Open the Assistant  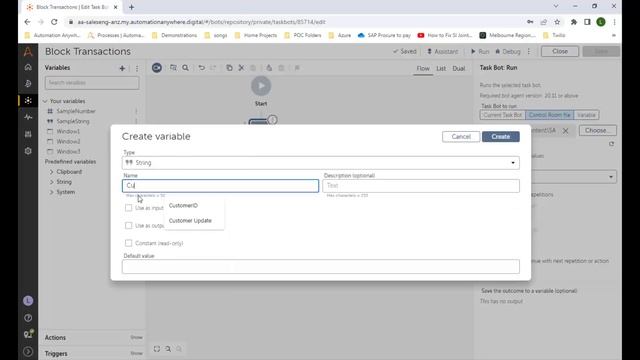point(442,51)
